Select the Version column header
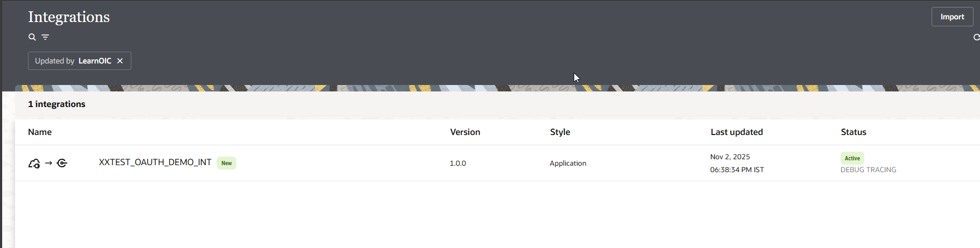Image resolution: width=980 pixels, height=248 pixels. (465, 132)
